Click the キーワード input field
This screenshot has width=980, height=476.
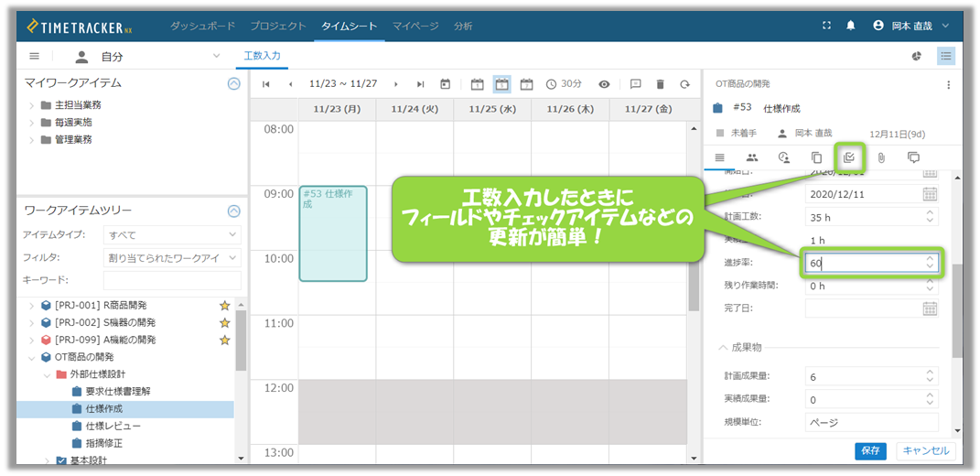click(x=172, y=280)
